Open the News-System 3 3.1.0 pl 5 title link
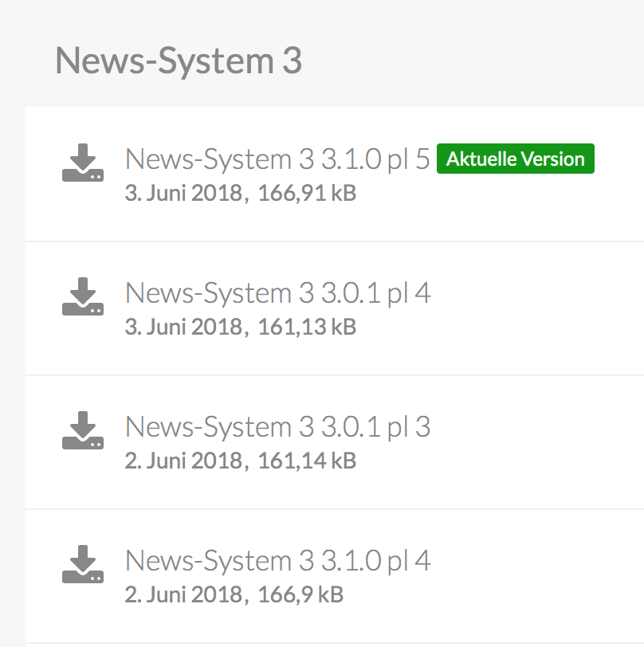 pos(277,159)
